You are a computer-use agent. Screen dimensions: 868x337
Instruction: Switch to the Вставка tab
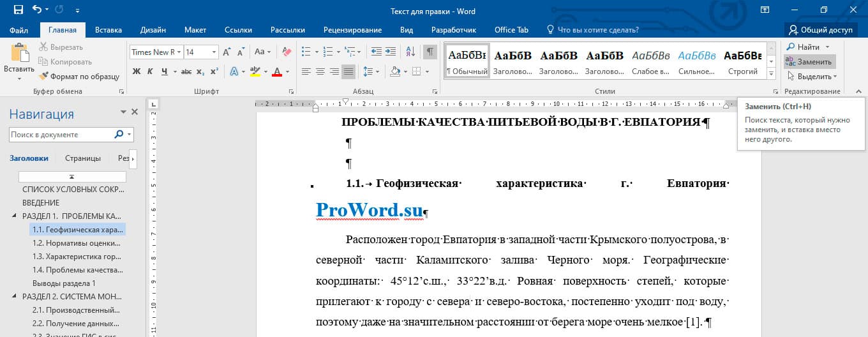click(x=108, y=30)
